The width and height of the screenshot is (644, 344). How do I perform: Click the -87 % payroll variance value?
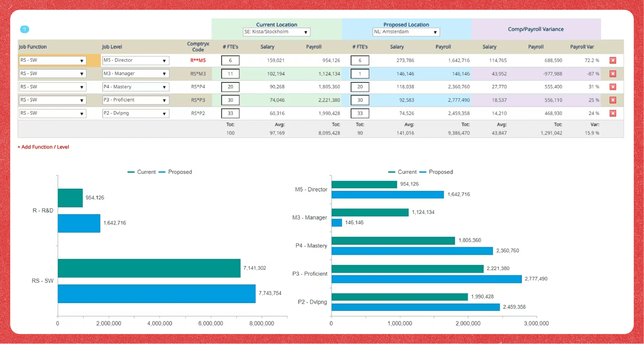tap(593, 74)
